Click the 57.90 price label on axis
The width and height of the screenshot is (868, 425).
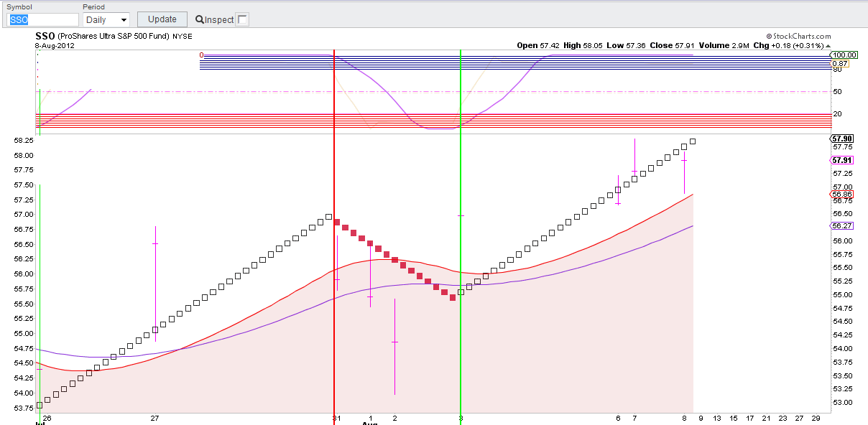click(x=842, y=138)
